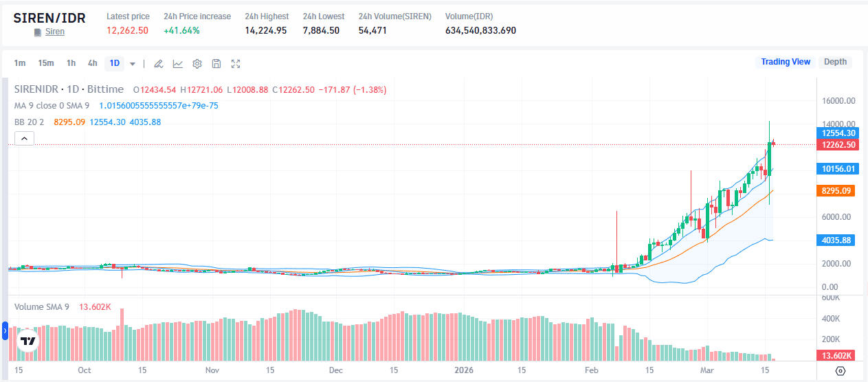Expand the blue left side panel handle
868x382 pixels.
[x=5, y=331]
